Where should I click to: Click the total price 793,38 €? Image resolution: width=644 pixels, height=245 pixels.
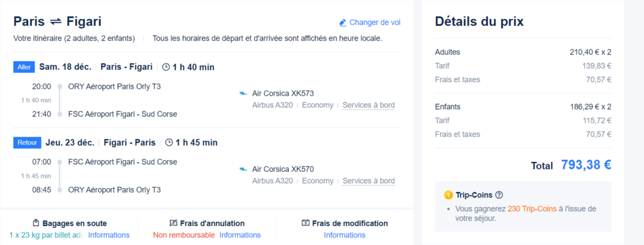coord(586,165)
